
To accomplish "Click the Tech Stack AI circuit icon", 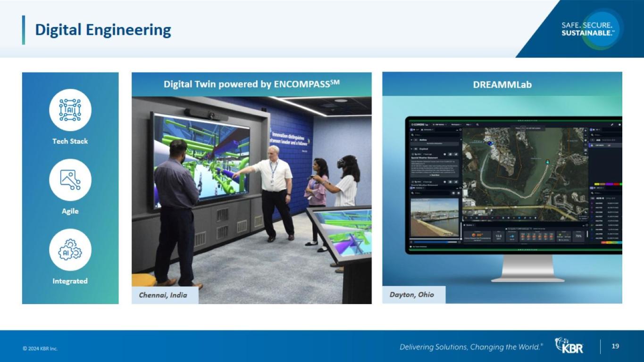I will pyautogui.click(x=70, y=110).
